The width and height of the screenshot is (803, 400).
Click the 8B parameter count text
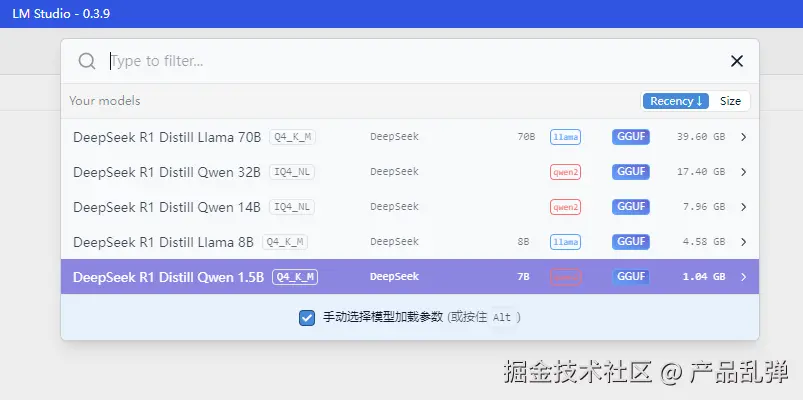click(x=523, y=241)
